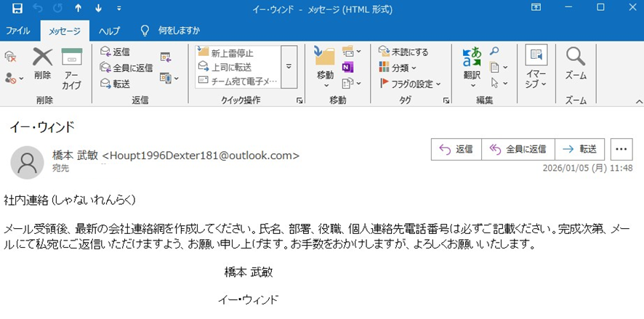Expand the Quick Steps gallery dropdown
The width and height of the screenshot is (644, 319).
289,67
